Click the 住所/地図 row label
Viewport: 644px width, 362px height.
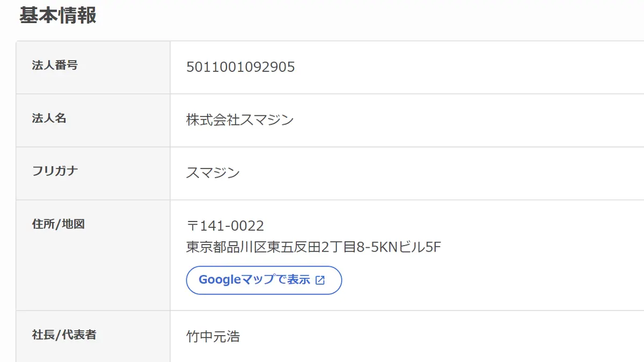click(x=58, y=224)
